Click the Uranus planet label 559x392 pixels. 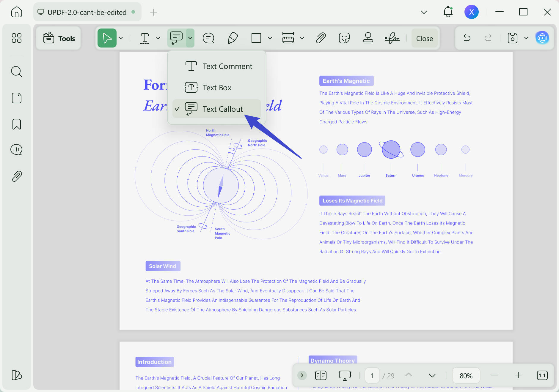point(418,176)
